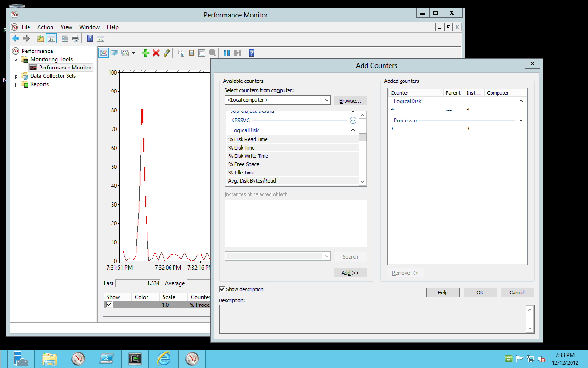Select Performance Monitor tree item
This screenshot has width=588, height=368.
click(x=65, y=68)
